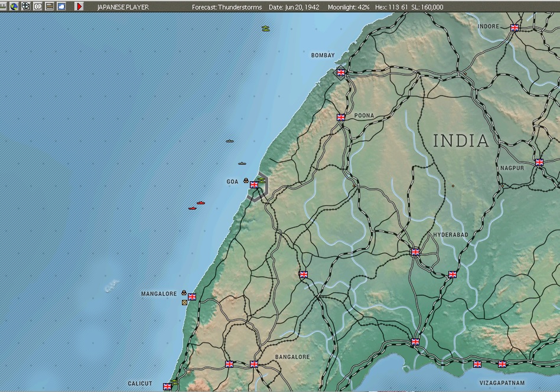Viewport: 560px width, 392px height.
Task: Select the British base flag at Calicut
Action: [x=167, y=386]
